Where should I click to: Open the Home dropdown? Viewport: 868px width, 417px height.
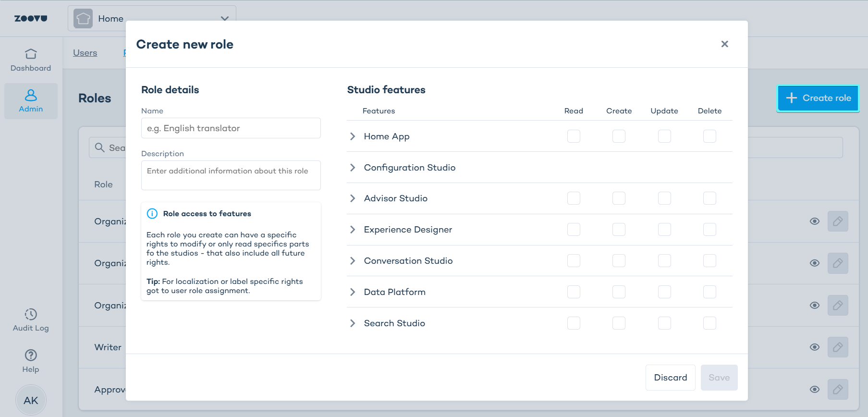coord(152,18)
